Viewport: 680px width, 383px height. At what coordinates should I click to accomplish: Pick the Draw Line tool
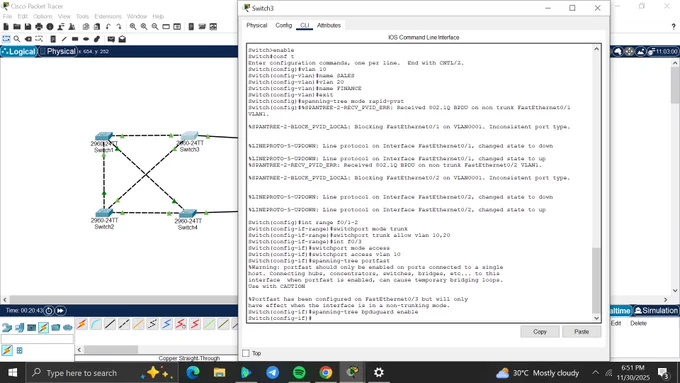coord(64,39)
